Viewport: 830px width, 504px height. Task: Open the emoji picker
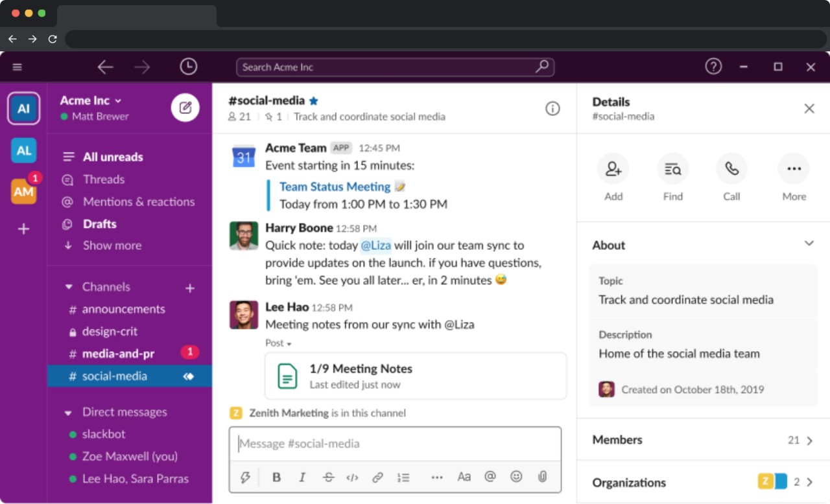coord(516,477)
